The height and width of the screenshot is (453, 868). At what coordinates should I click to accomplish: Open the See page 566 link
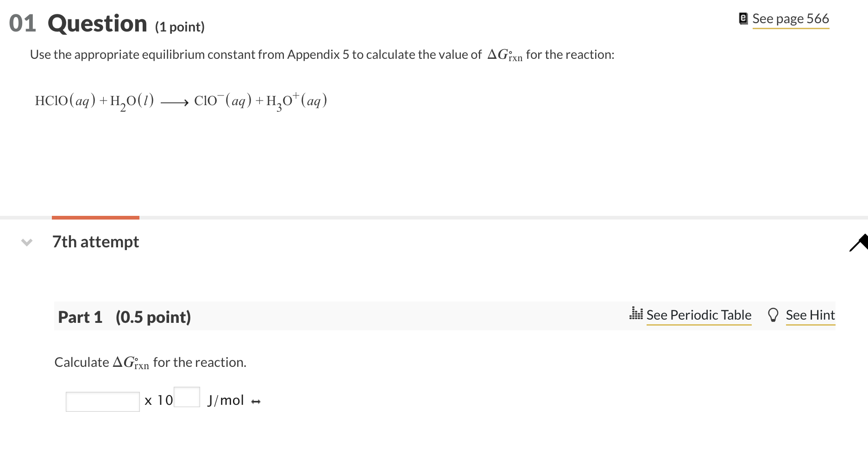pos(791,19)
